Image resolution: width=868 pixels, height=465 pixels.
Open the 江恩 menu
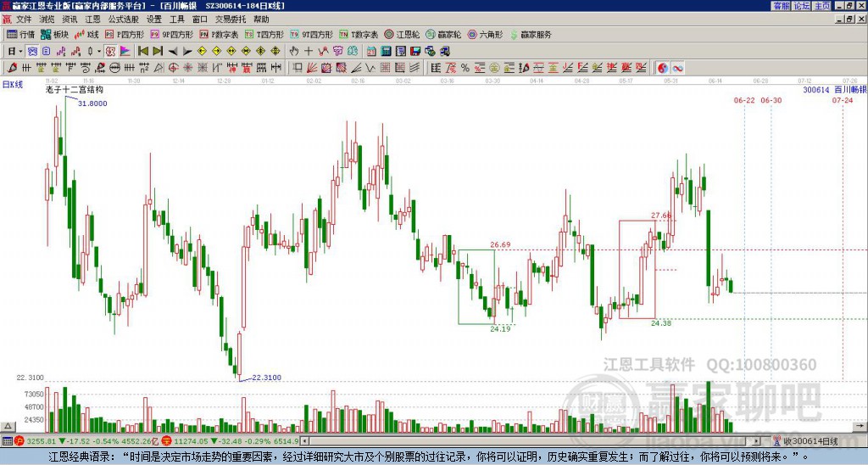[x=92, y=20]
